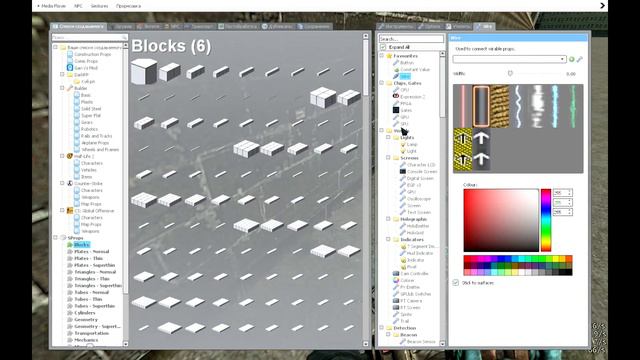Collapse the Indicators folder
Viewport: 640px width, 360px height.
coord(389,239)
